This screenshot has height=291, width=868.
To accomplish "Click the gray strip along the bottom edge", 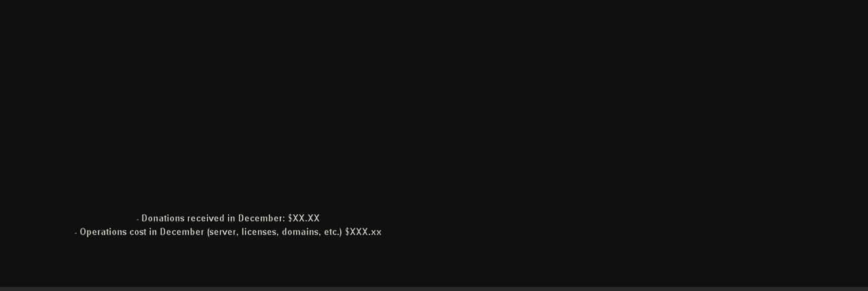I will (434, 289).
